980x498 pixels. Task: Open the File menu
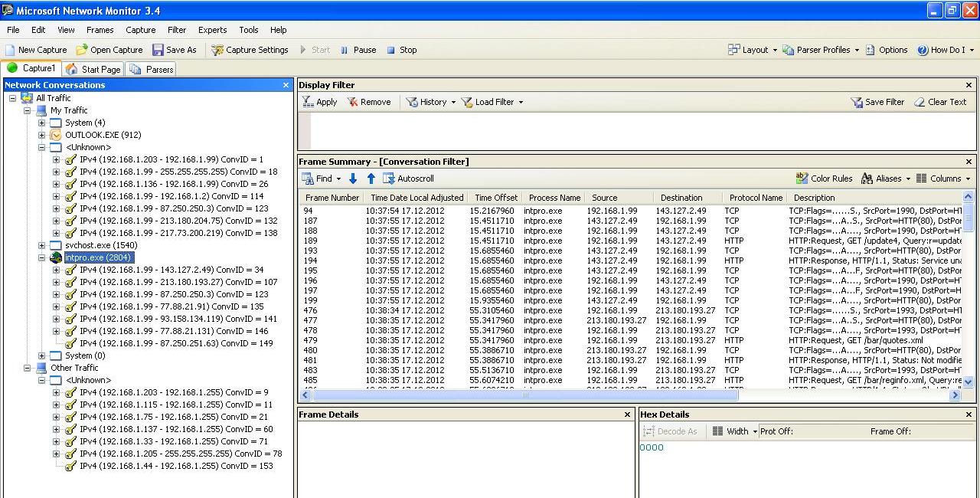(13, 30)
